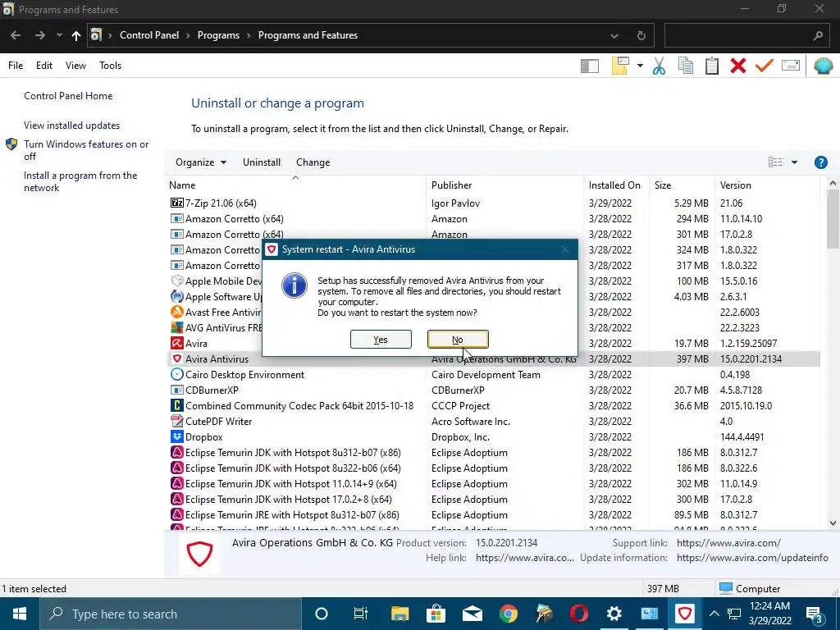The image size is (840, 630).
Task: Toggle the preview pane toolbar icon
Action: coord(589,66)
